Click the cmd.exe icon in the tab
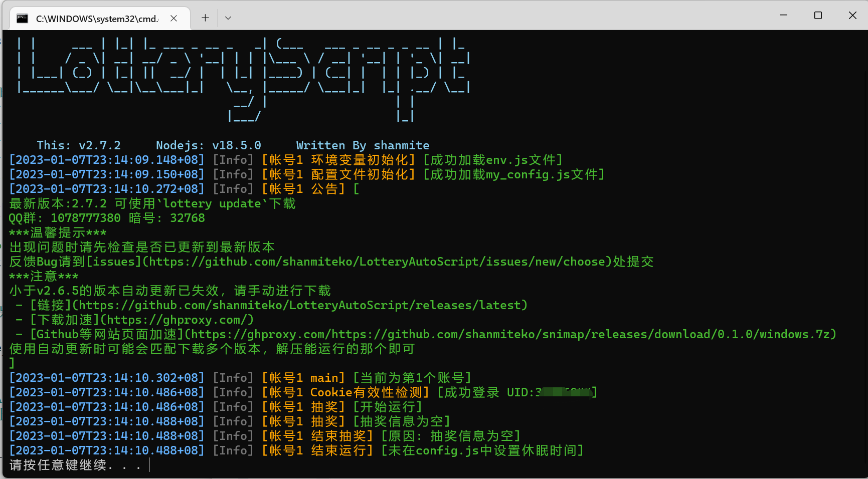Image resolution: width=868 pixels, height=479 pixels. point(22,18)
